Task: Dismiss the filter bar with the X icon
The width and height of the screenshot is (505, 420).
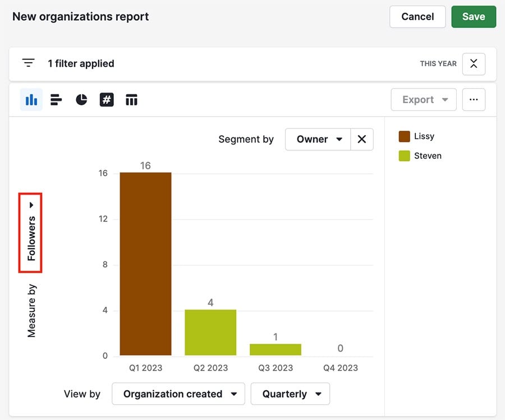Action: point(473,64)
